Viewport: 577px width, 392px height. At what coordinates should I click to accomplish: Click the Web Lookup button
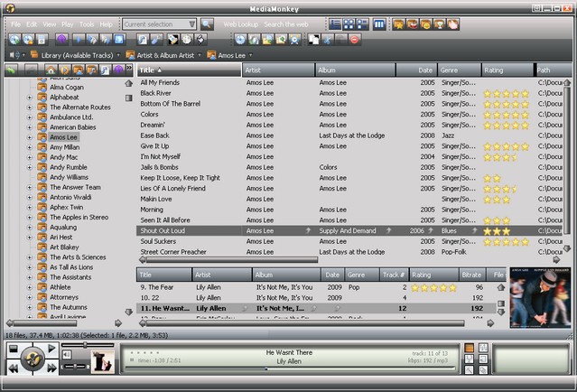pos(241,24)
